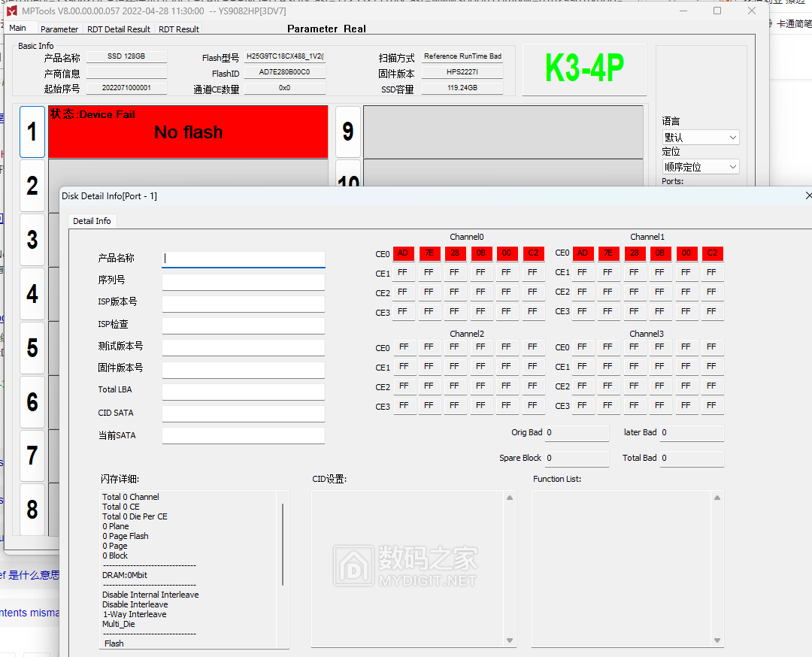This screenshot has height=657, width=812.
Task: Click the MPTools app icon in title bar
Action: point(12,11)
